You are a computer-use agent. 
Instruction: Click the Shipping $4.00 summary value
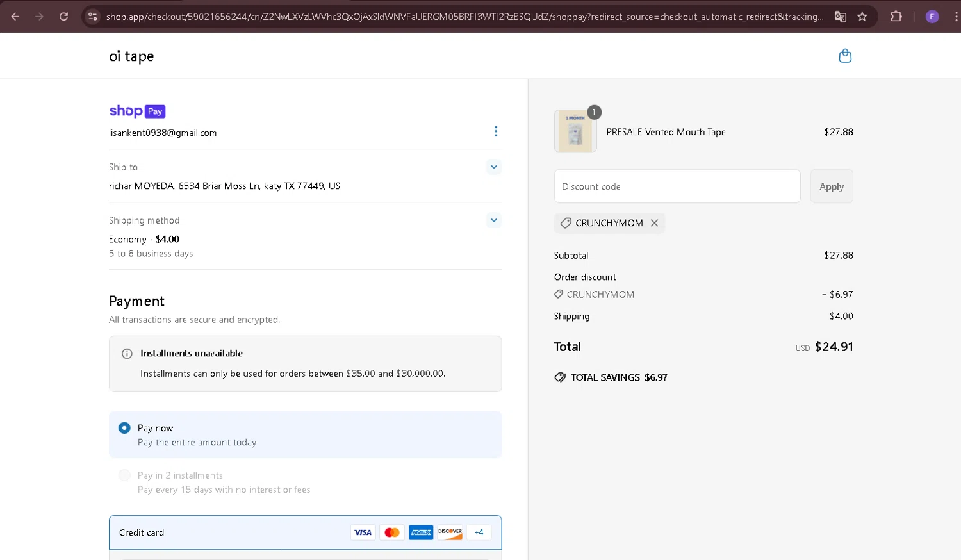point(841,316)
